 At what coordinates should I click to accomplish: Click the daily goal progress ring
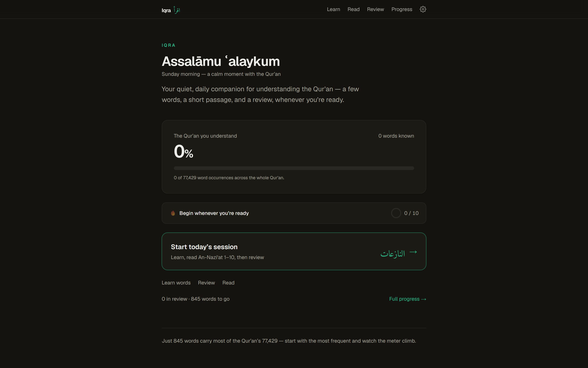tap(396, 213)
